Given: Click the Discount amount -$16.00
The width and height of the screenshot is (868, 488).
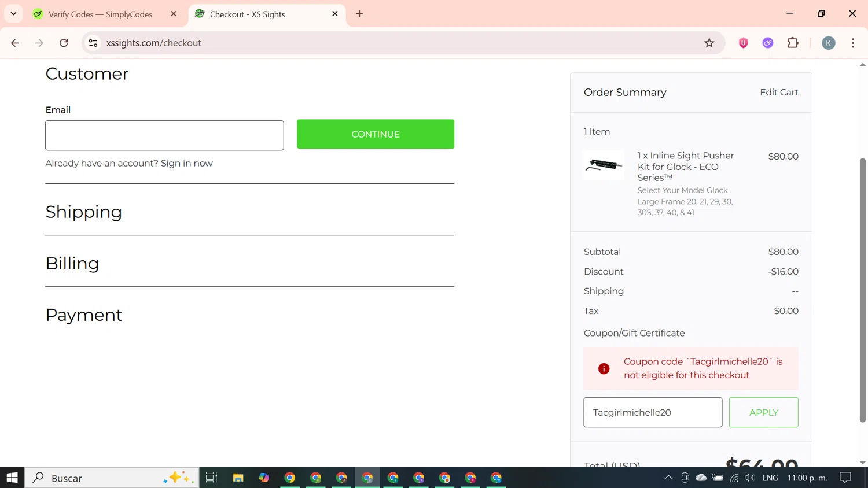Looking at the screenshot, I should click(x=783, y=272).
